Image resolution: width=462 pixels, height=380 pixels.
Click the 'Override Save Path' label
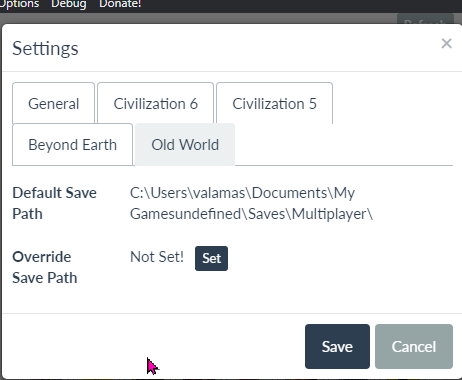(x=45, y=267)
